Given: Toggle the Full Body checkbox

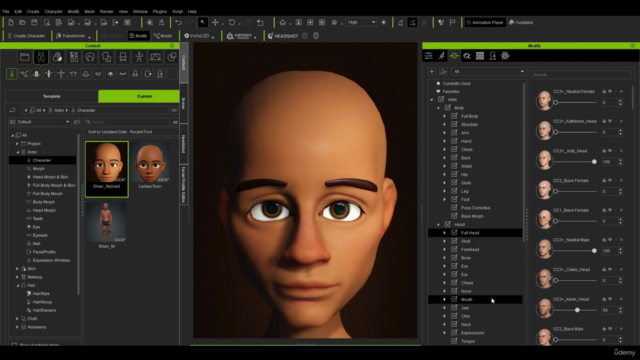Looking at the screenshot, I should pos(454,116).
